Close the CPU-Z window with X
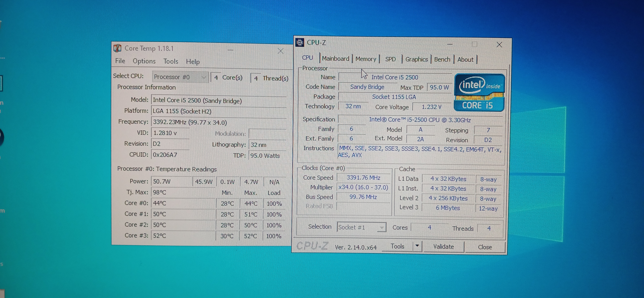 coord(499,45)
